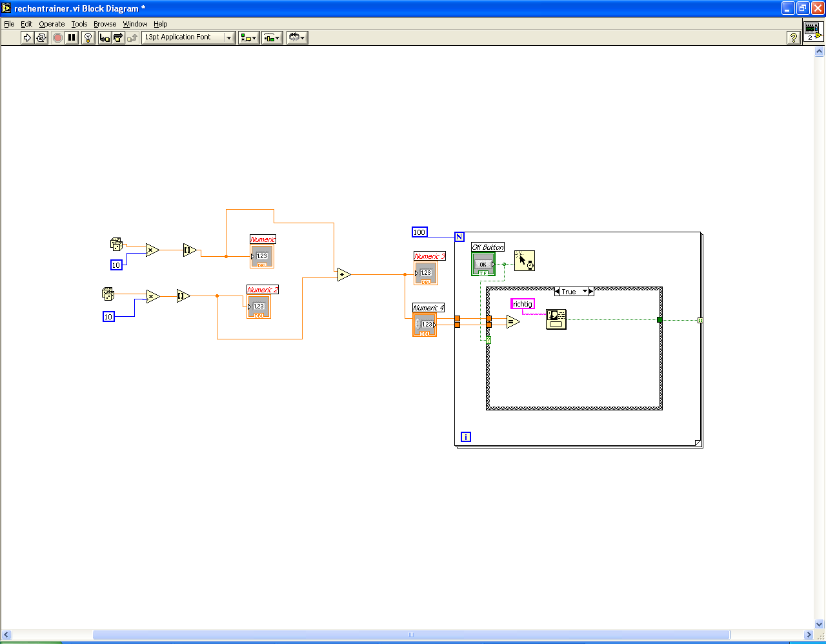Click the case selector terminal marked ?

pyautogui.click(x=489, y=340)
